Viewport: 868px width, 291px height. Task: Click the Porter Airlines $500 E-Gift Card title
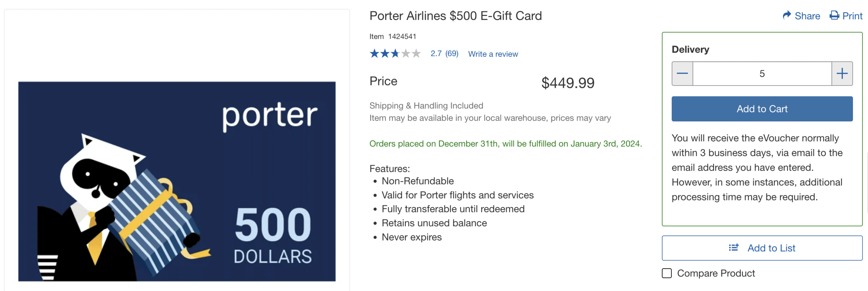click(x=455, y=16)
